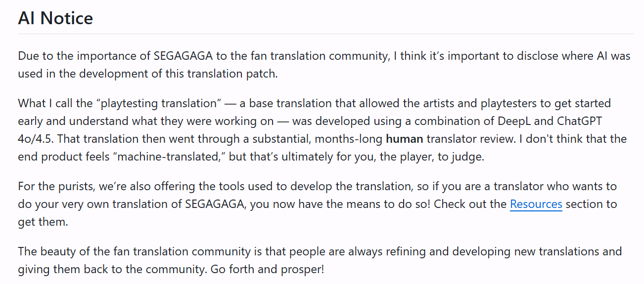Click the phrase "months-long"
The image size is (644, 284).
pyautogui.click(x=350, y=139)
